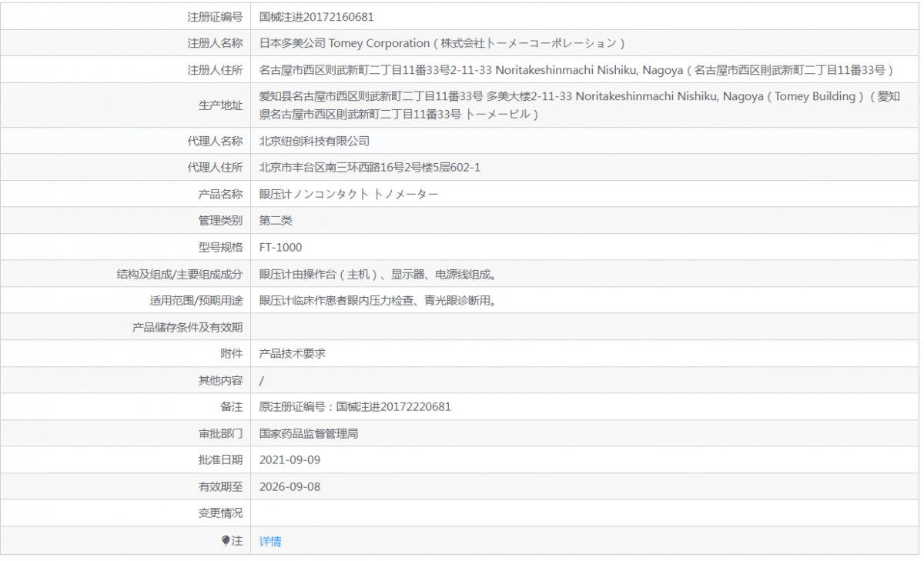Viewport: 924px width, 561px height.
Task: Click the value 产品技术要求
Action: [293, 353]
